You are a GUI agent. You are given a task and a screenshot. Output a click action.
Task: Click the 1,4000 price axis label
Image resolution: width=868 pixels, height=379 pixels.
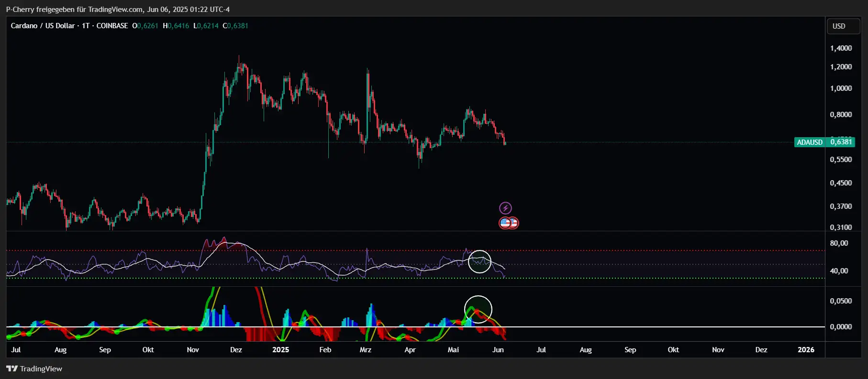[841, 48]
